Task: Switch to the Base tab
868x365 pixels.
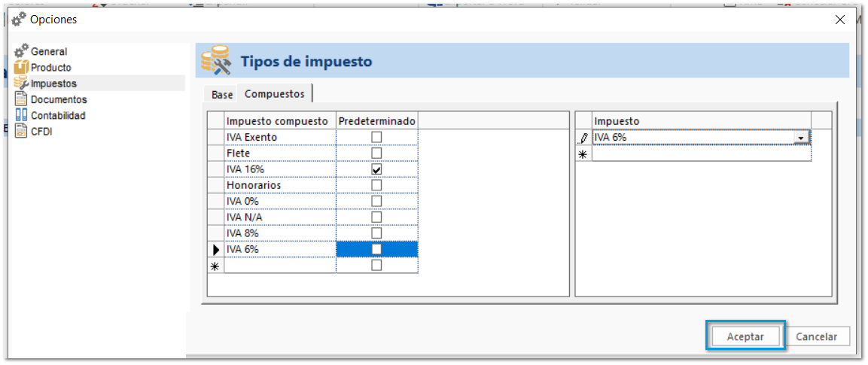Action: click(222, 95)
